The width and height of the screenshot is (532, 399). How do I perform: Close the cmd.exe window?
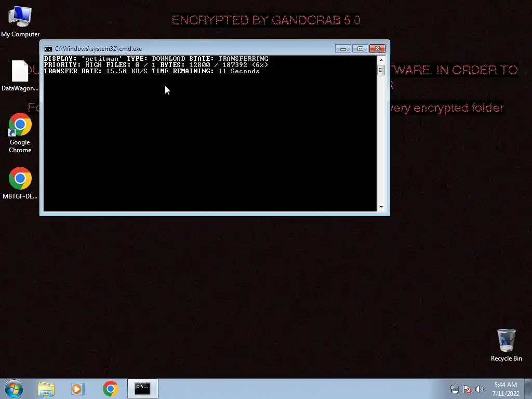coord(377,49)
